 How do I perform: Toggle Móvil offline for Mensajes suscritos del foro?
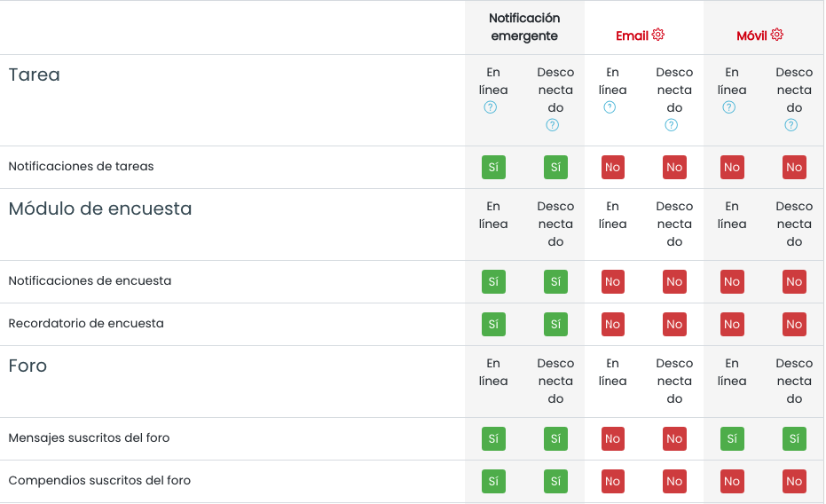click(x=794, y=438)
